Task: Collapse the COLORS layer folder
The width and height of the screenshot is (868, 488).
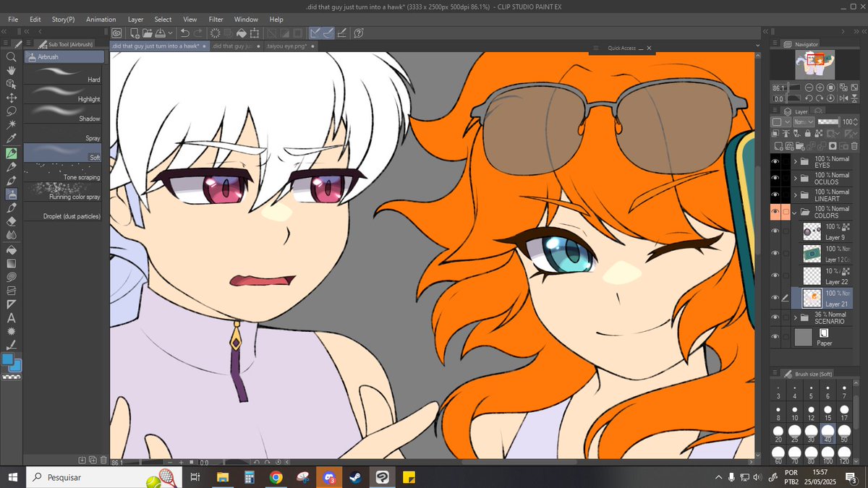Action: [796, 212]
